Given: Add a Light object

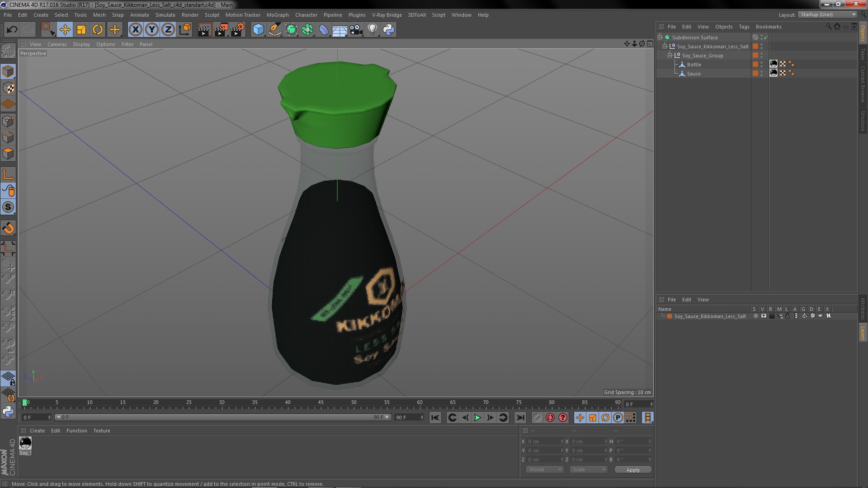Looking at the screenshot, I should click(x=373, y=30).
